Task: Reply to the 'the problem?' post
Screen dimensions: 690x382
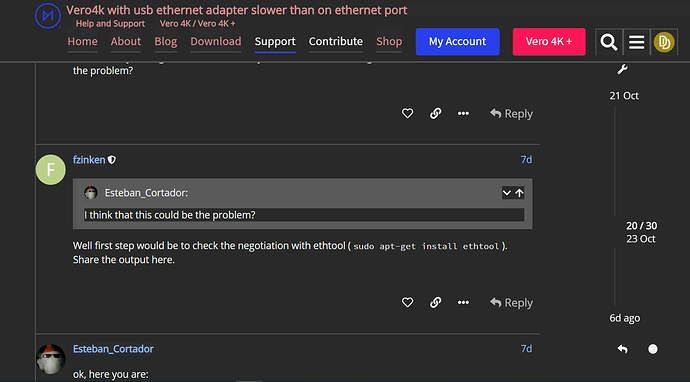Action: pos(511,114)
